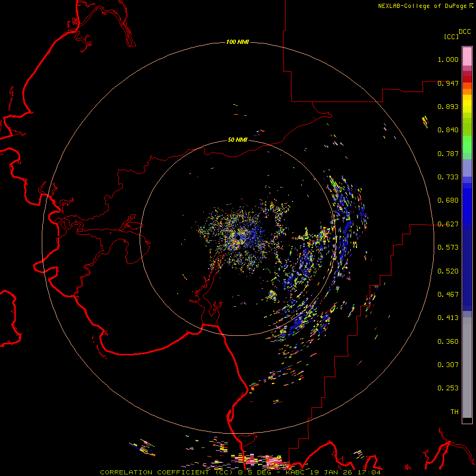This screenshot has height=476, width=476.
Task: Click the Correlation Coefficient caption at bottom
Action: click(x=240, y=472)
